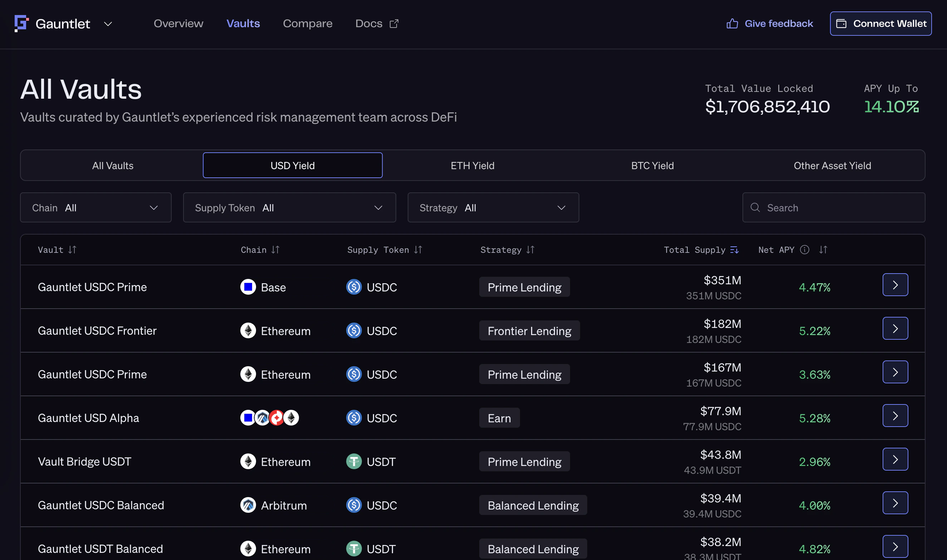Open the Strategy filter dropdown
The image size is (947, 560).
pyautogui.click(x=493, y=207)
